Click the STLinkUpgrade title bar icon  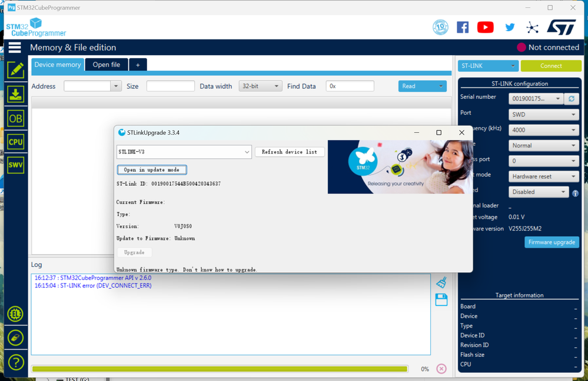(x=121, y=133)
